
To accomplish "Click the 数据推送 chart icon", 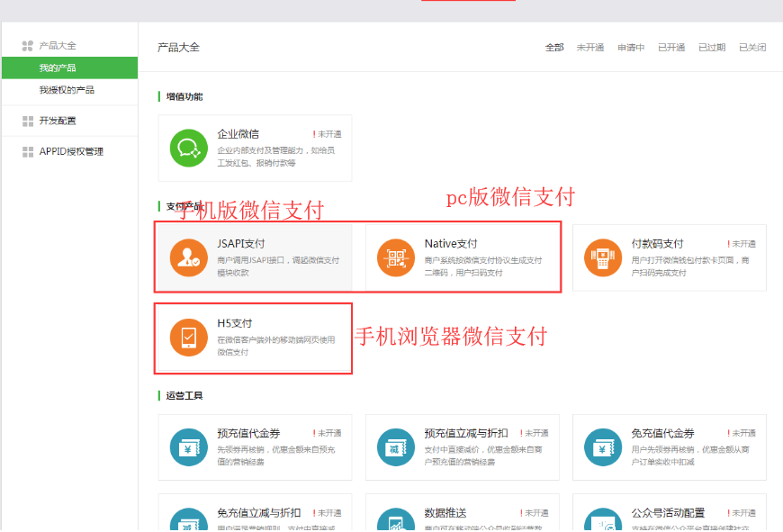I will tap(396, 522).
